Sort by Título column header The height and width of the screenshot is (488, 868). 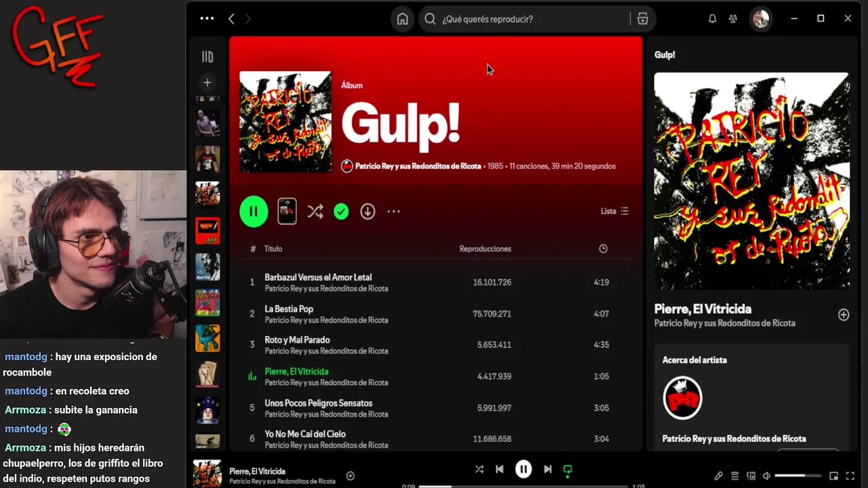point(273,249)
